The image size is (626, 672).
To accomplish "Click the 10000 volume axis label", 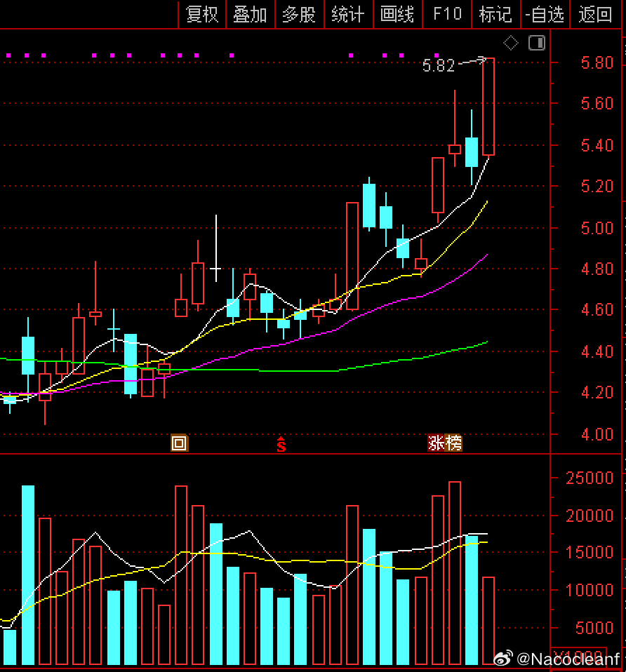I will click(x=590, y=590).
